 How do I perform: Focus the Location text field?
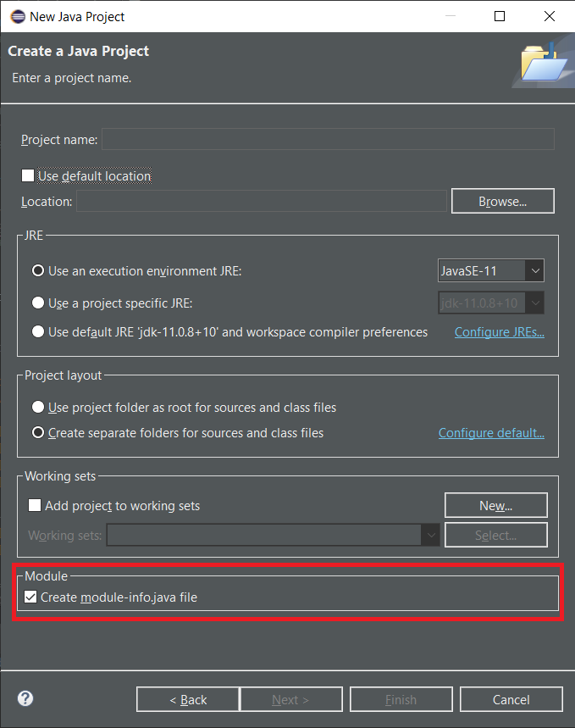point(262,201)
